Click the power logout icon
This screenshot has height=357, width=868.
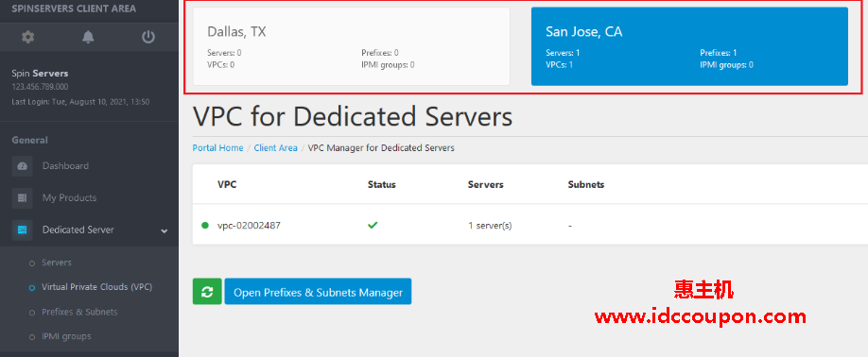pos(148,37)
